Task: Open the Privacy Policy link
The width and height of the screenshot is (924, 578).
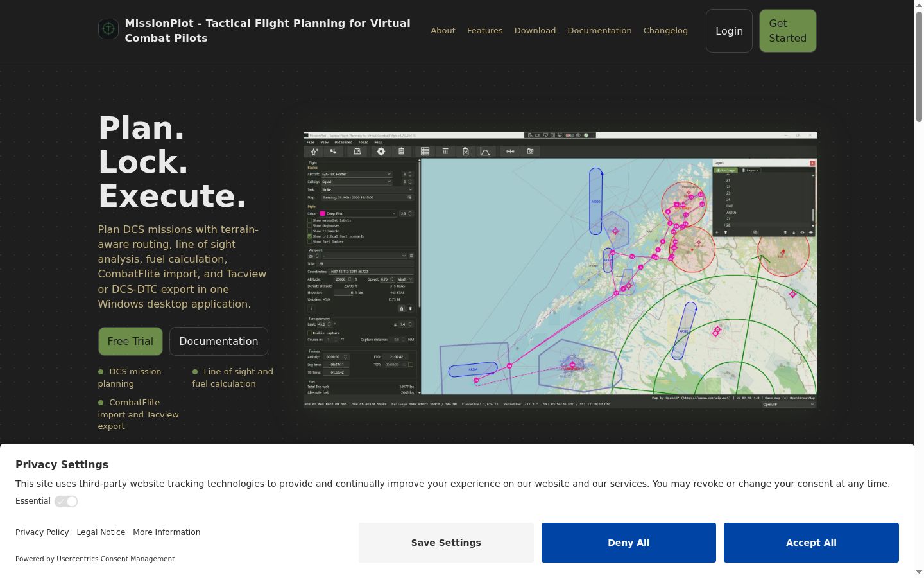Action: (x=42, y=532)
